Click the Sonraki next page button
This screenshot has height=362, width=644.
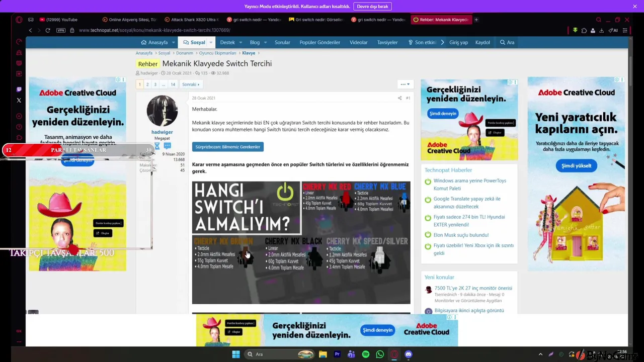pos(191,84)
